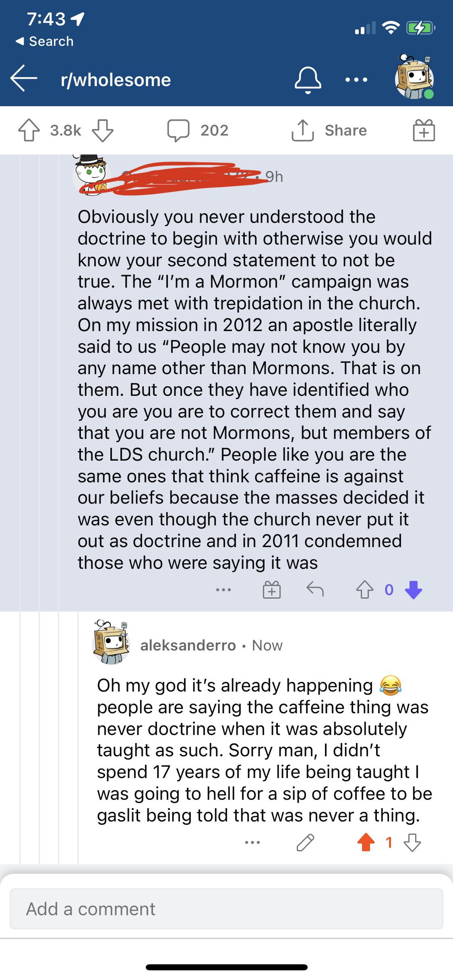Open overflow menu on the 9h comment
The width and height of the screenshot is (453, 980).
(223, 590)
